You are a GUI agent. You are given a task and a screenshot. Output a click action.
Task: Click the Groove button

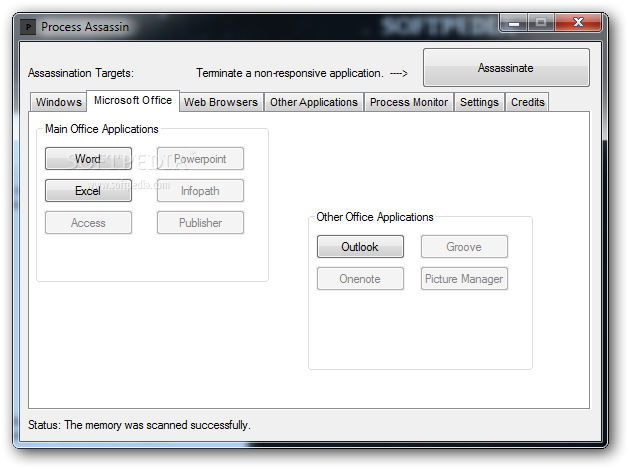tap(464, 246)
